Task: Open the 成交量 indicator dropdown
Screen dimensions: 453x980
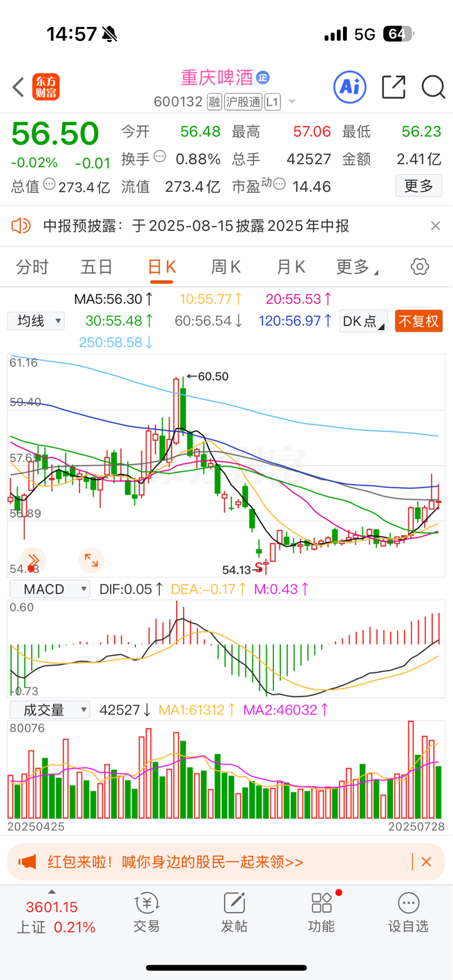Action: click(49, 710)
